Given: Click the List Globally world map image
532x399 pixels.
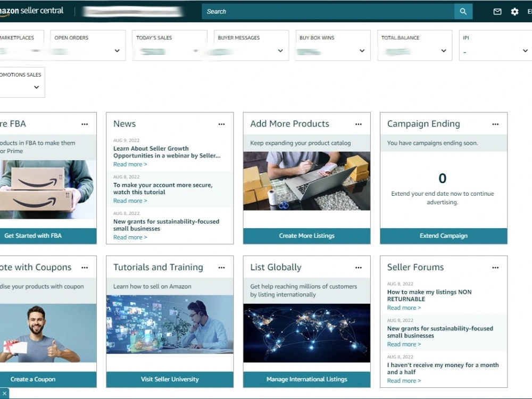Looking at the screenshot, I should [x=307, y=333].
